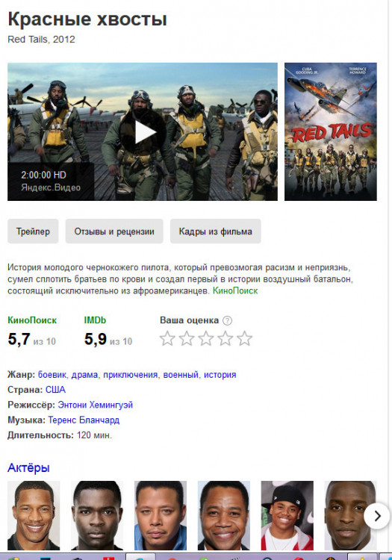Follow the КиноПоиск link after description
This screenshot has width=392, height=560.
pyautogui.click(x=235, y=290)
